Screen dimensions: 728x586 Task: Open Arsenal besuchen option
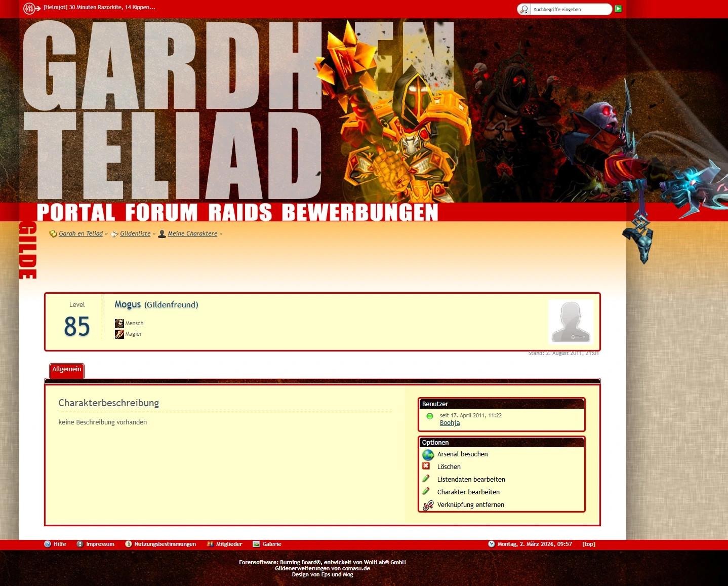pos(463,454)
